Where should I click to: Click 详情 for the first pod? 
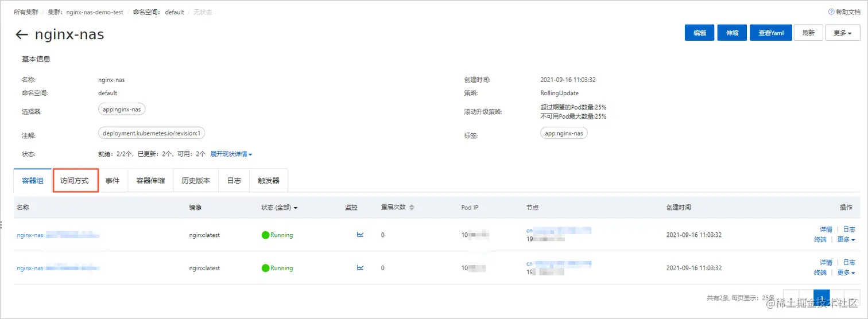point(826,229)
